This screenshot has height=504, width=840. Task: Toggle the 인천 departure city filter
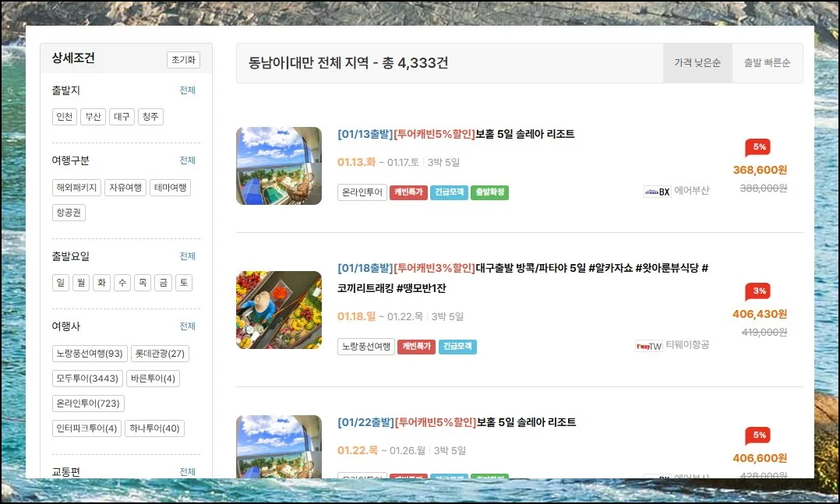65,117
